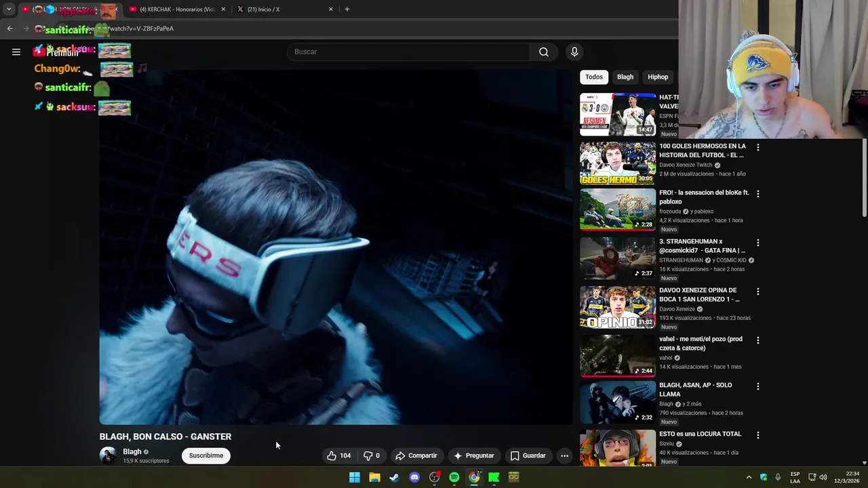Screen dimensions: 868x488
Task: Open options menu for BLAGH, ASAN, AP video
Action: coord(758,386)
